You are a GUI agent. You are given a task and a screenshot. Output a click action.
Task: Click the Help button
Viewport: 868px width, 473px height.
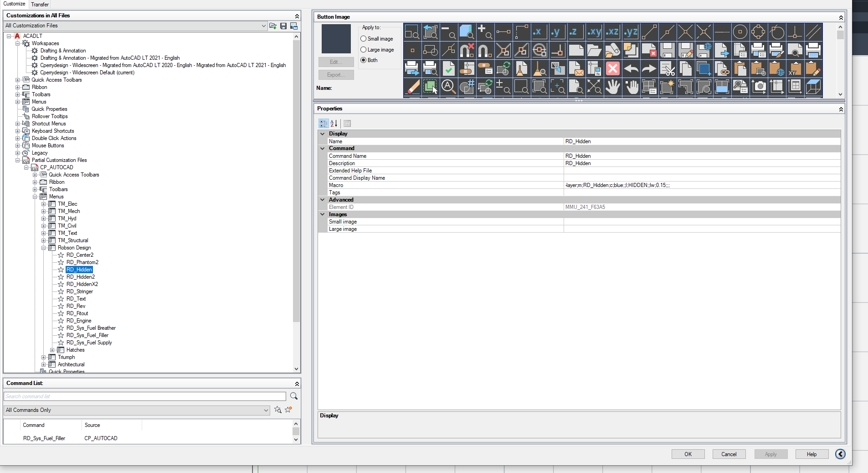[x=812, y=454]
